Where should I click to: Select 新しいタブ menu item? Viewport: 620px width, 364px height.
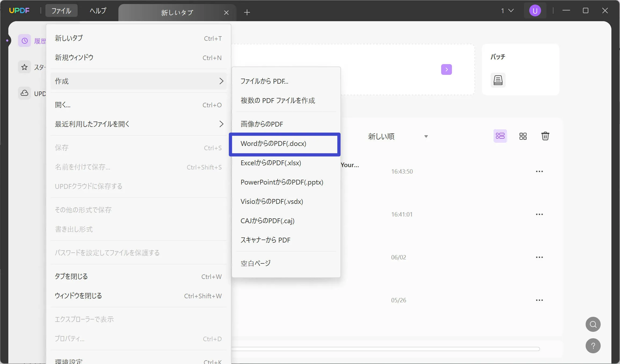tap(139, 38)
